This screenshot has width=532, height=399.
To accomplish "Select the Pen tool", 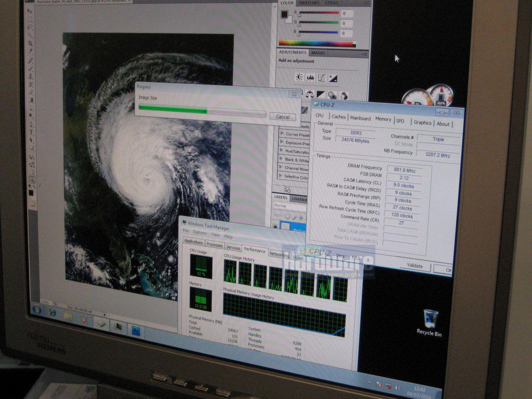I will coord(31,124).
